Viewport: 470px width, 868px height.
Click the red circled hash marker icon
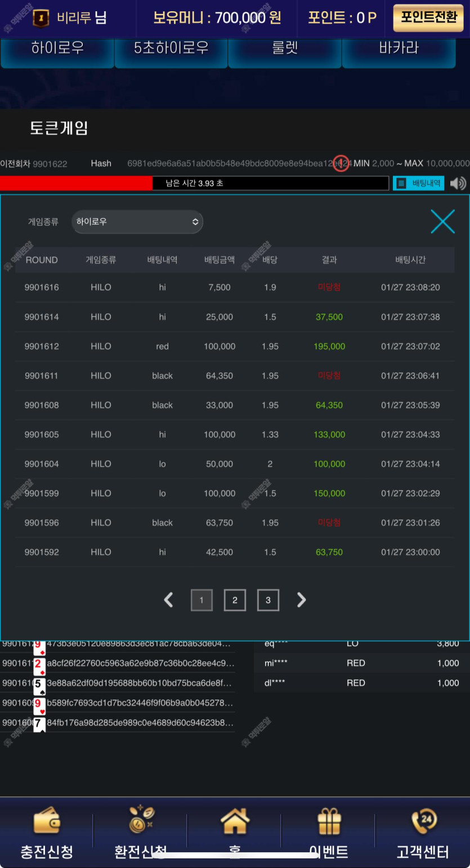coord(341,163)
